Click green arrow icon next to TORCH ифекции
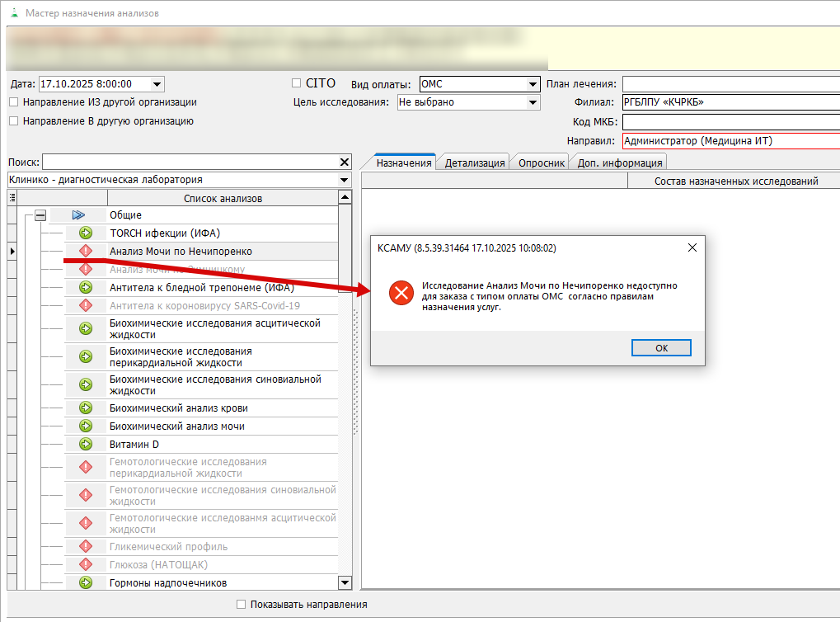Screen dimensions: 840x622 coord(85,233)
